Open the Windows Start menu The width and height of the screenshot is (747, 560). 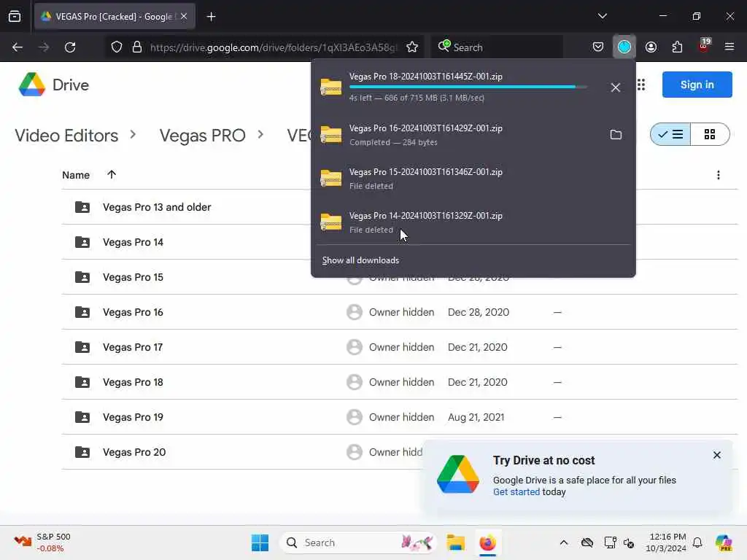[260, 542]
